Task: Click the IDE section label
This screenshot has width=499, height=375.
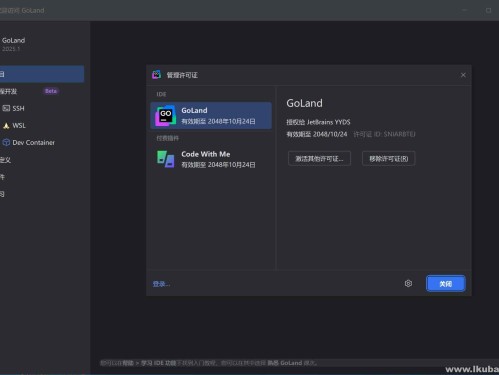Action: click(x=161, y=94)
